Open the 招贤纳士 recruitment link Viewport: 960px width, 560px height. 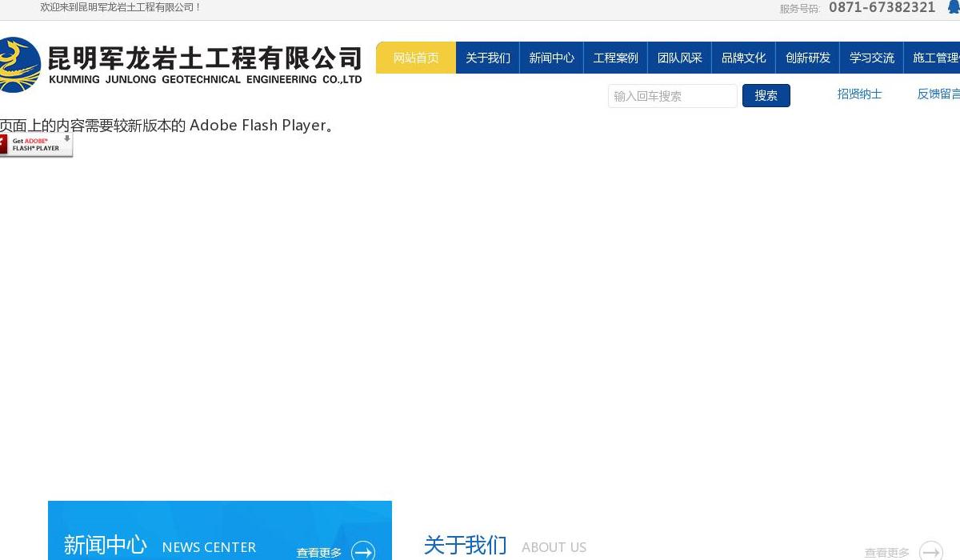[860, 94]
